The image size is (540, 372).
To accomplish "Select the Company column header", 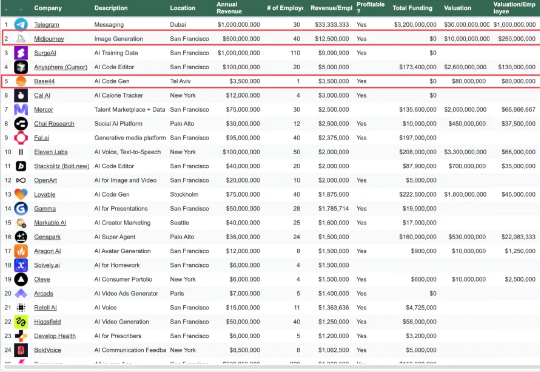I will (48, 8).
